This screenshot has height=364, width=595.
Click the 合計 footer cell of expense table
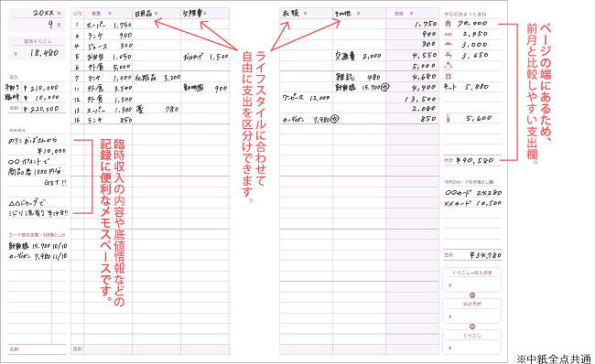point(77,348)
